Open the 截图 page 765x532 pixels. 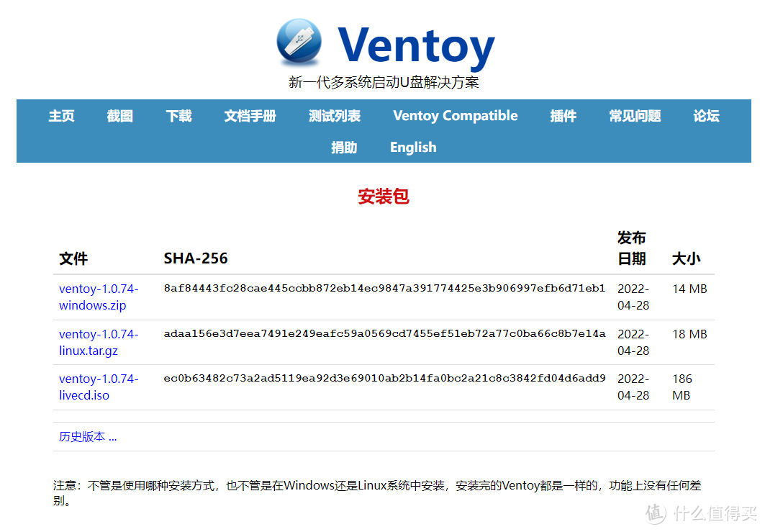(x=119, y=116)
